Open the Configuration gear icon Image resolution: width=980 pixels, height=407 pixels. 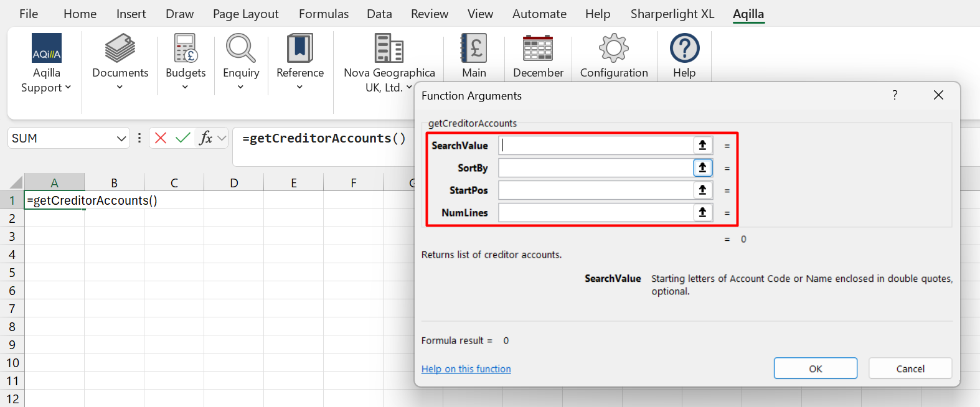[x=614, y=49]
